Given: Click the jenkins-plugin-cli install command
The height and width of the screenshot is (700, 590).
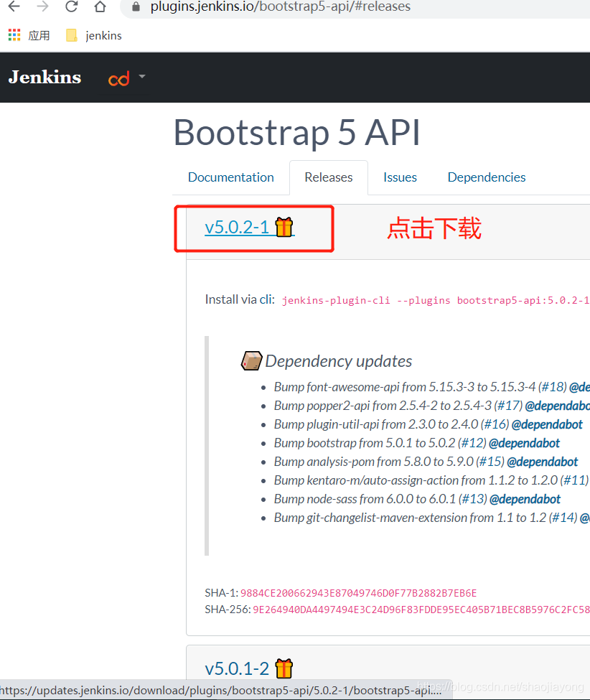Looking at the screenshot, I should (435, 300).
